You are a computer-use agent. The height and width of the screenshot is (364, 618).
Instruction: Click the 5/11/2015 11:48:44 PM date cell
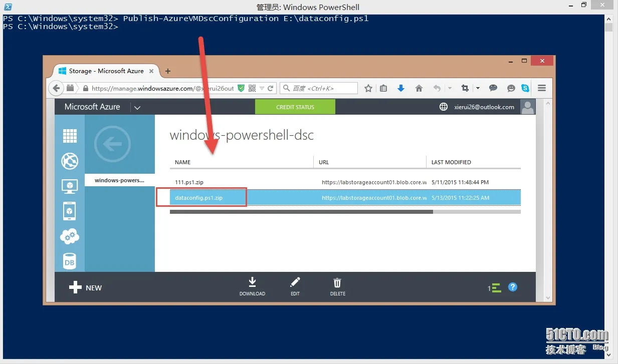[x=460, y=182]
